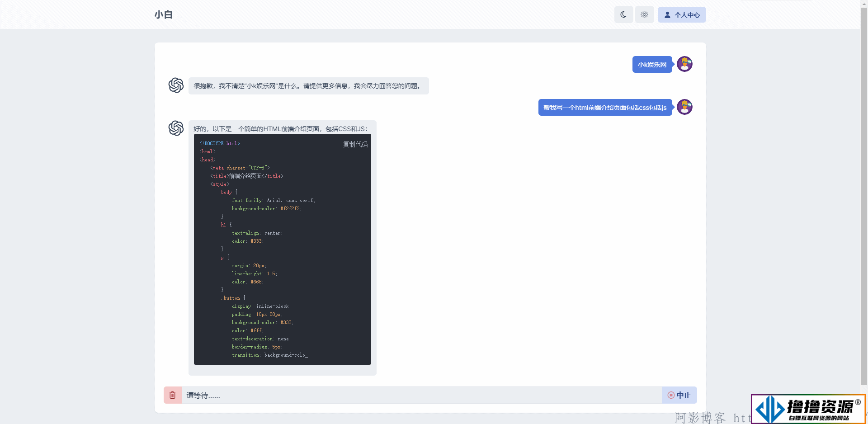Click the line-height 1.5 code line
Screen dimensions: 868x424
tap(255, 273)
